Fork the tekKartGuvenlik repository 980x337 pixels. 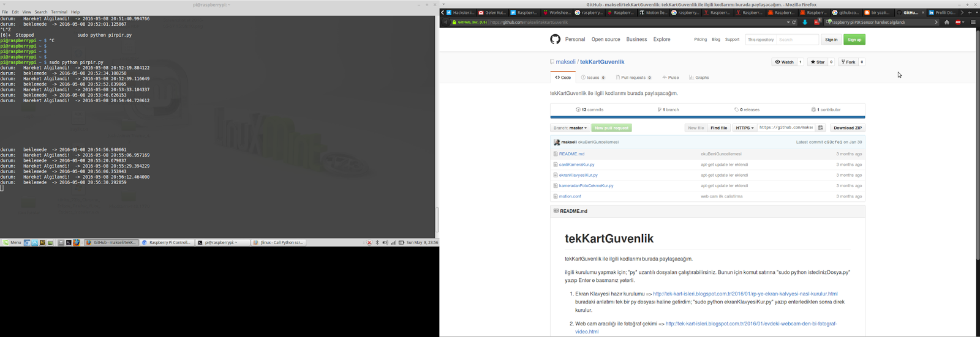coord(848,62)
